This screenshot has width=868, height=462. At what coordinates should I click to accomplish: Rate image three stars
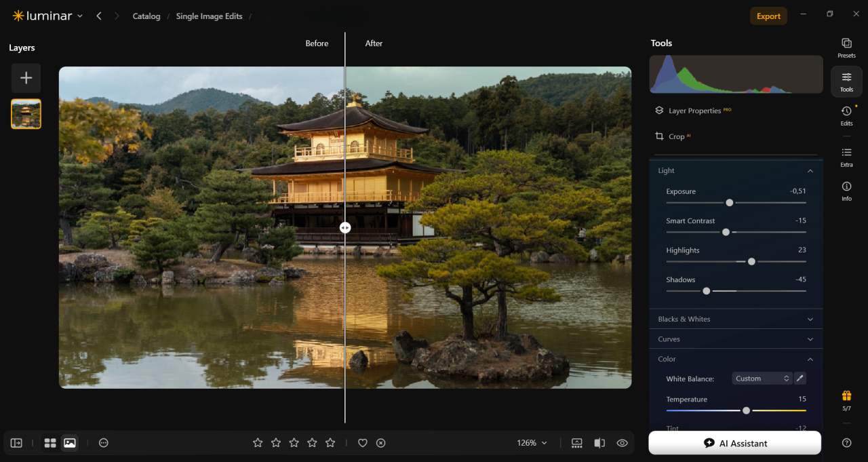(294, 443)
